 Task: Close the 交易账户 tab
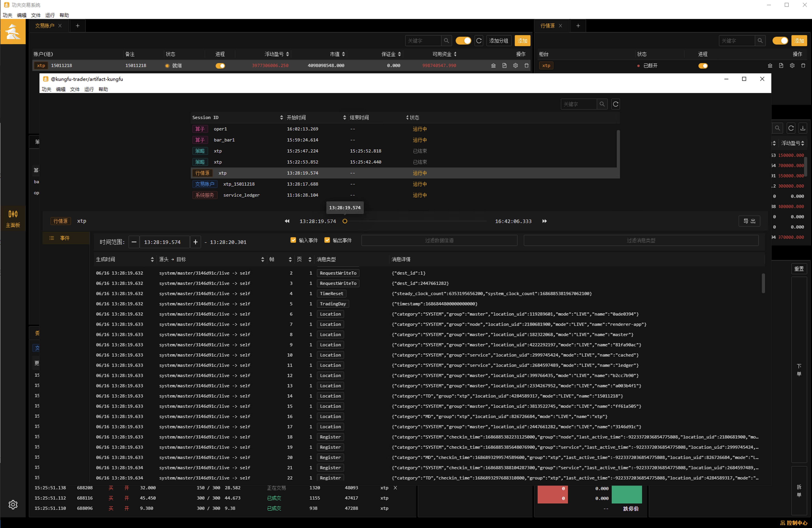tap(60, 26)
